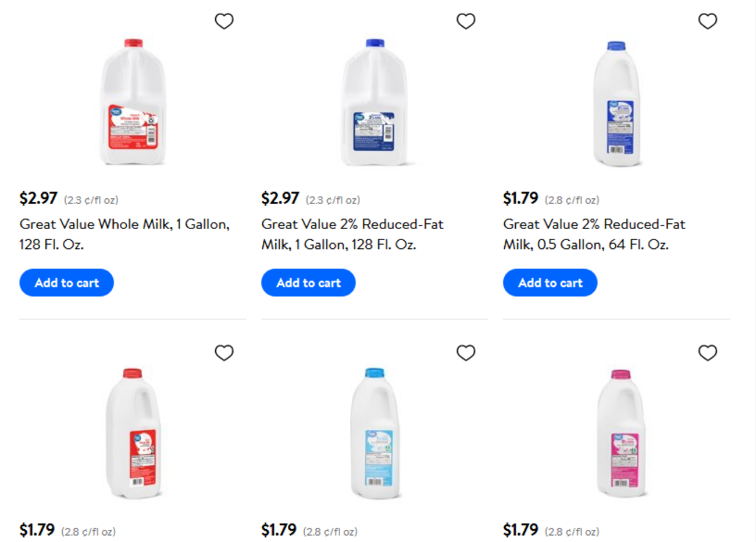756x542 pixels.
Task: Save 2% Reduced-Fat 0.5 Gallon milk to favorites
Action: coord(708,22)
